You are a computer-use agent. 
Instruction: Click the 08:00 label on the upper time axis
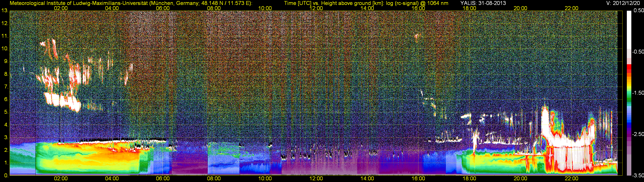click(x=214, y=8)
